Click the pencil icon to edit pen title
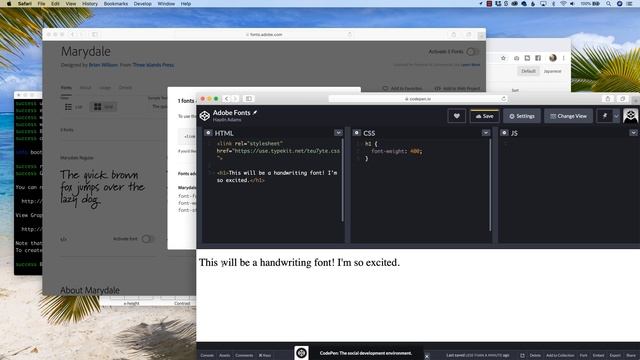The width and height of the screenshot is (640, 360). (255, 113)
